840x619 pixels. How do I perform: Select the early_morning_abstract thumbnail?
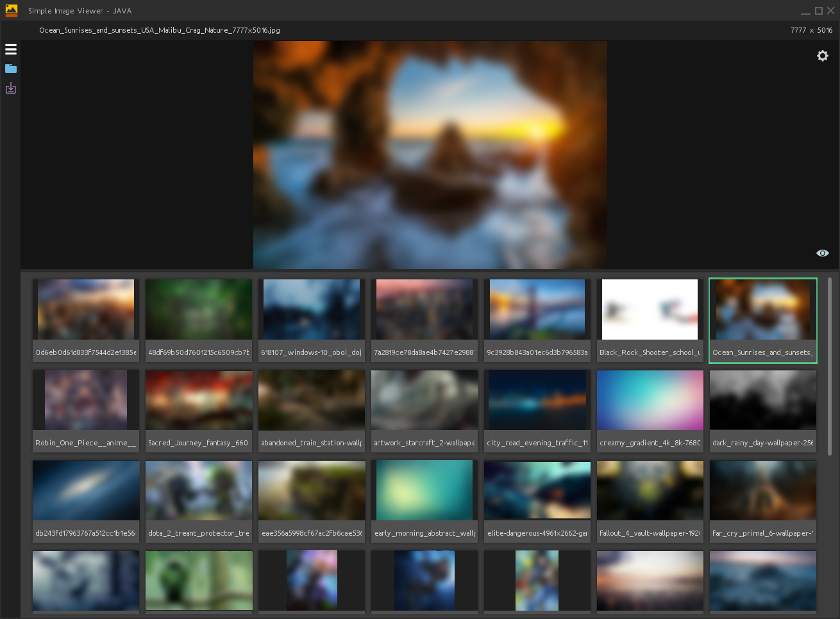pos(424,502)
